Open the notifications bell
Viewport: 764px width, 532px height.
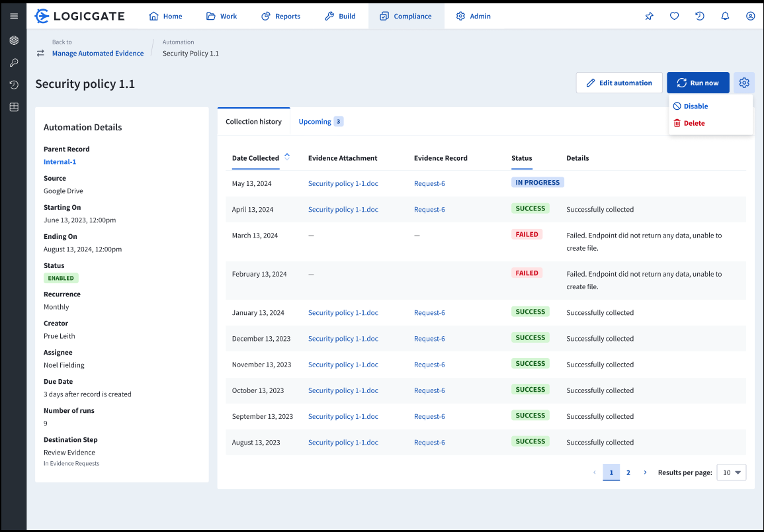tap(725, 16)
